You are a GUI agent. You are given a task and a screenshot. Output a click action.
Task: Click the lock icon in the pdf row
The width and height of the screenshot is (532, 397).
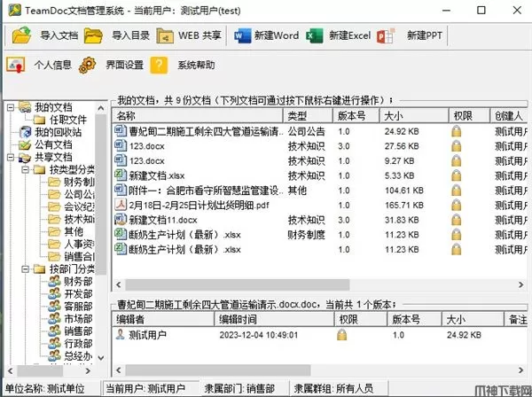click(457, 205)
